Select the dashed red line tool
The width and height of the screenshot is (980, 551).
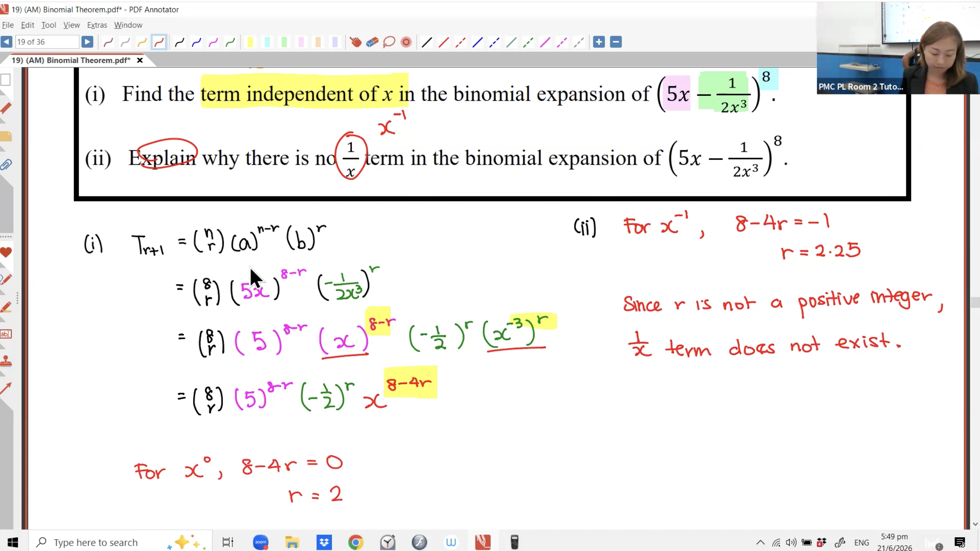(x=461, y=42)
